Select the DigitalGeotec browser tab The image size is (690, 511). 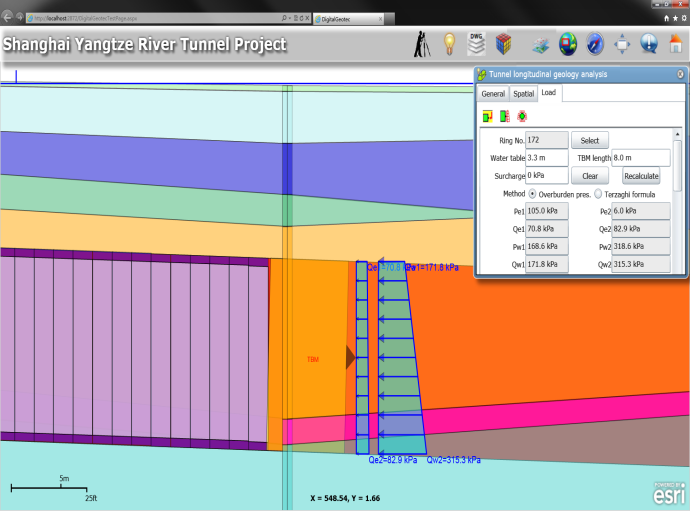(x=348, y=19)
